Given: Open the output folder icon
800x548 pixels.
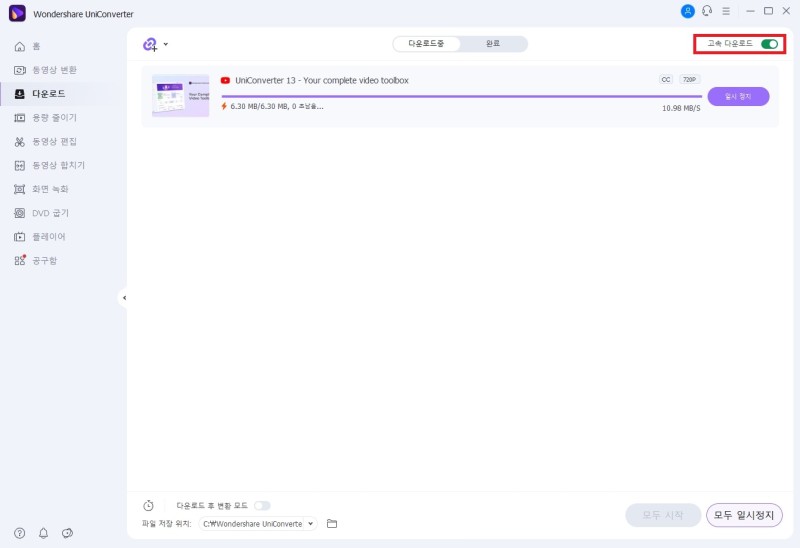Looking at the screenshot, I should [332, 524].
